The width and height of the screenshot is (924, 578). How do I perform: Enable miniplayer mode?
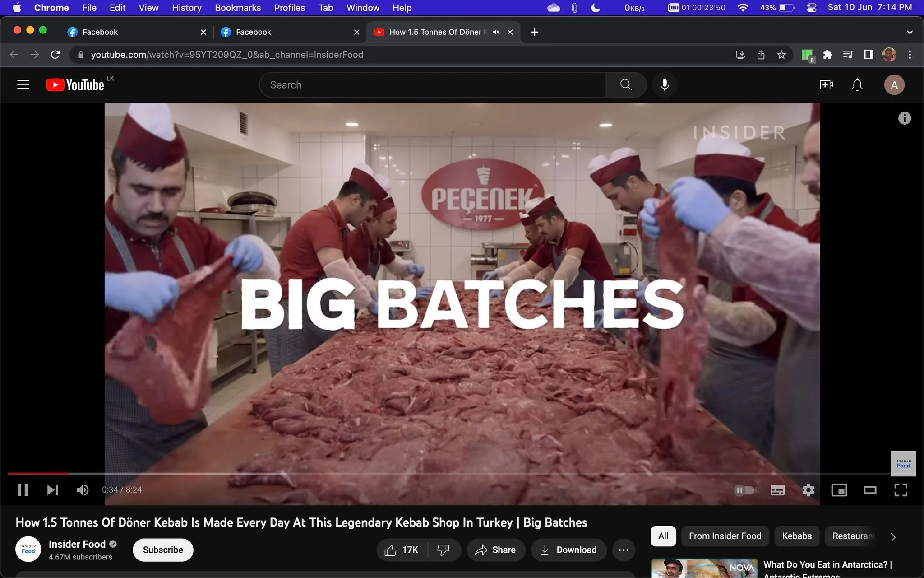(839, 490)
